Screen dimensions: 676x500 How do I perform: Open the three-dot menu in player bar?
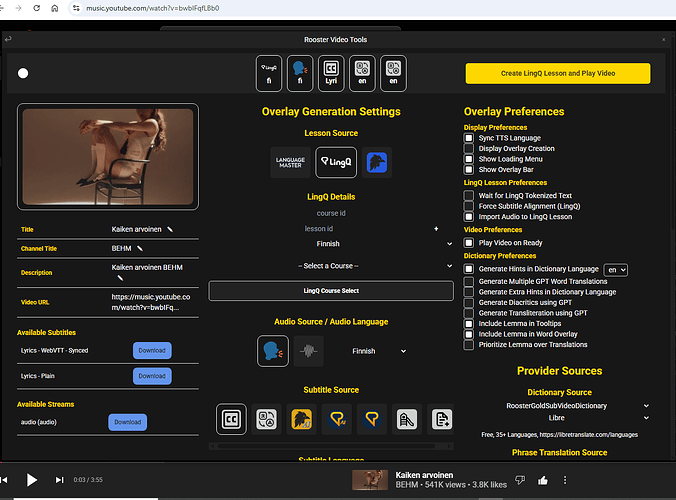[565, 480]
